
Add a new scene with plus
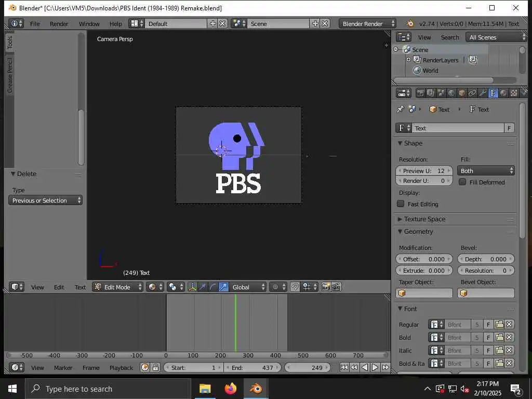[x=315, y=23]
